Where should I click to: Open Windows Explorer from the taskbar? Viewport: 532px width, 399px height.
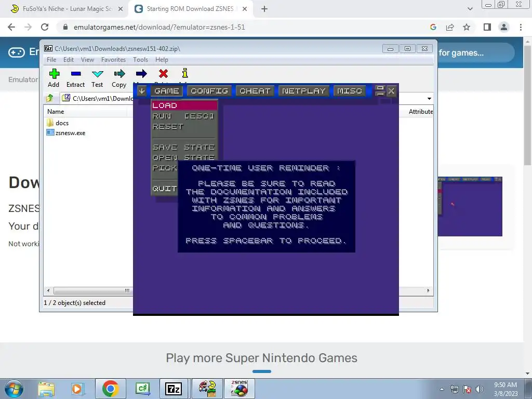(46, 389)
